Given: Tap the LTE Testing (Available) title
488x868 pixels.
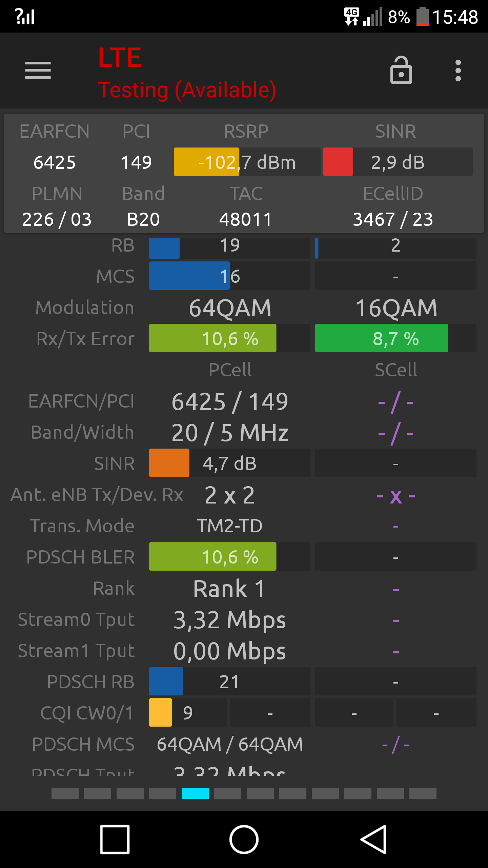Looking at the screenshot, I should pos(187,73).
